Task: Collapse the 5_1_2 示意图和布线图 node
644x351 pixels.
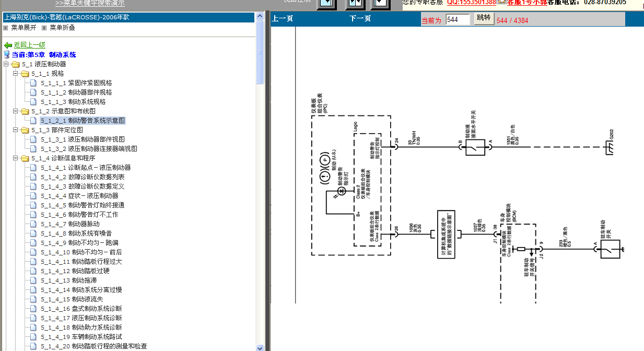Action: (x=16, y=111)
